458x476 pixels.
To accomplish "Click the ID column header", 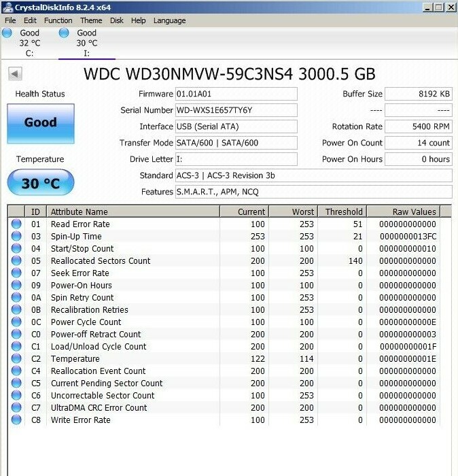I will (x=35, y=211).
